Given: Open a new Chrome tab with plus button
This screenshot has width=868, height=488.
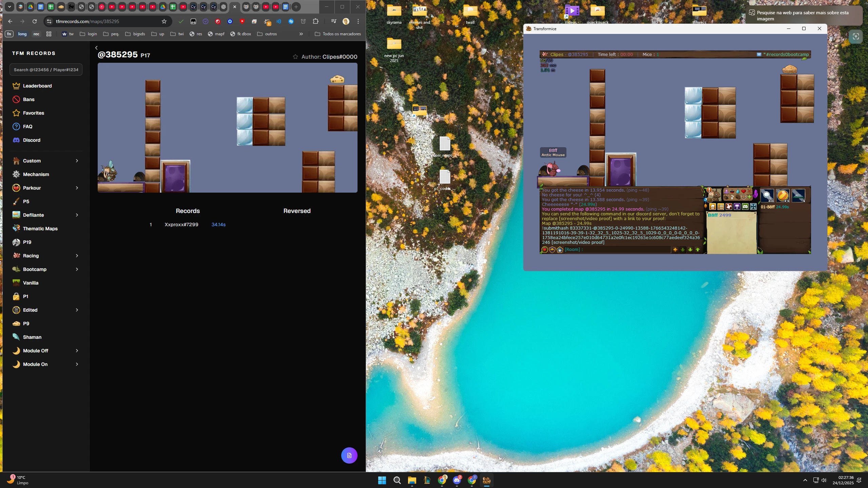Looking at the screenshot, I should (296, 7).
